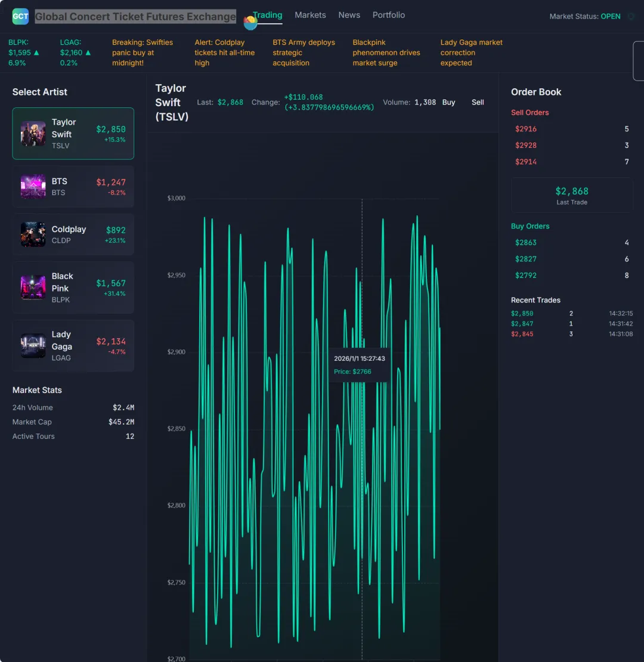Click sell order at $2916
The height and width of the screenshot is (662, 644).
coord(572,129)
